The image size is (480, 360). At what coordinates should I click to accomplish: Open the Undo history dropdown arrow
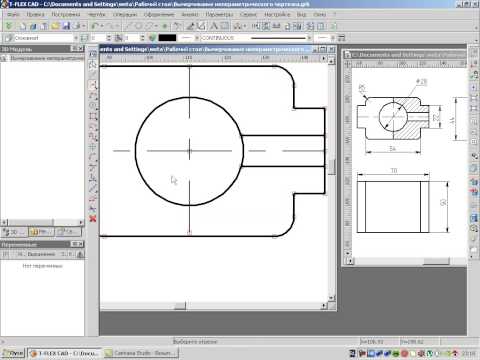coord(102,26)
